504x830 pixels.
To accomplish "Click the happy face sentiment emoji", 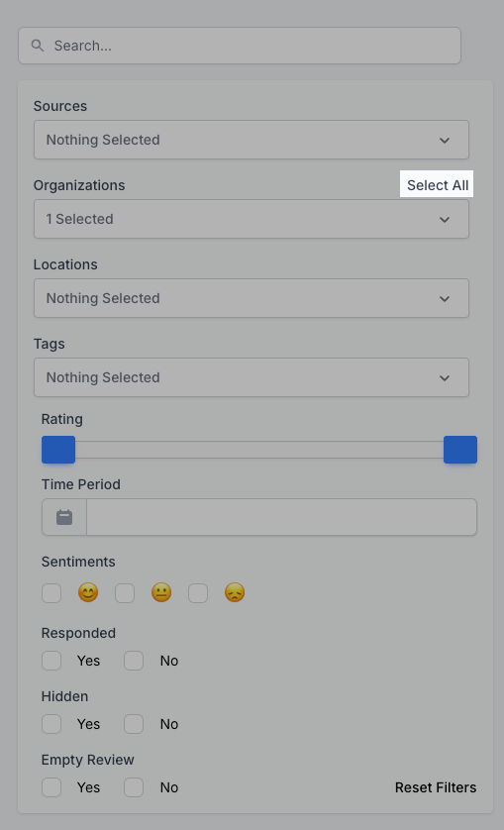I will (x=88, y=593).
